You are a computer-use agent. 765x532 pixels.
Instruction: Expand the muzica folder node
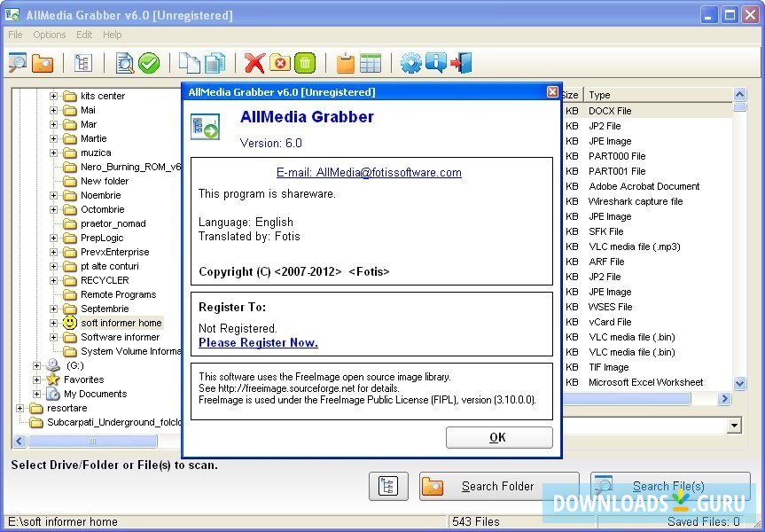click(x=54, y=153)
